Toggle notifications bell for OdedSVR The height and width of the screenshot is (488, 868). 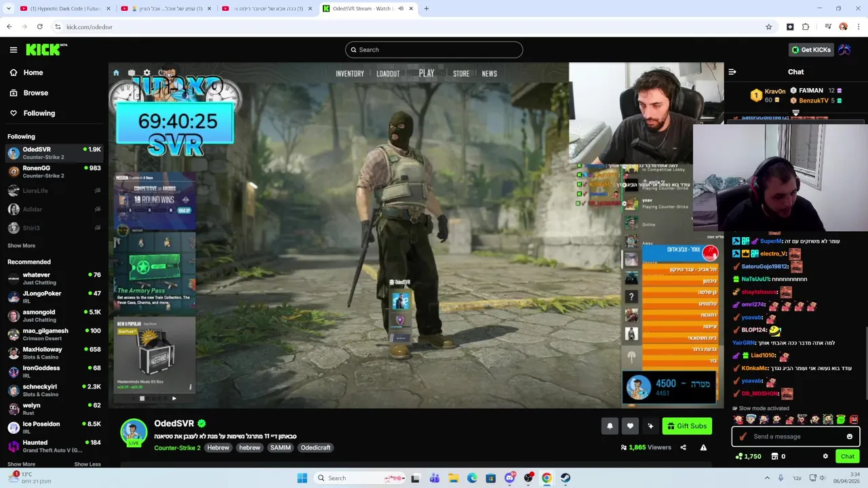[610, 426]
